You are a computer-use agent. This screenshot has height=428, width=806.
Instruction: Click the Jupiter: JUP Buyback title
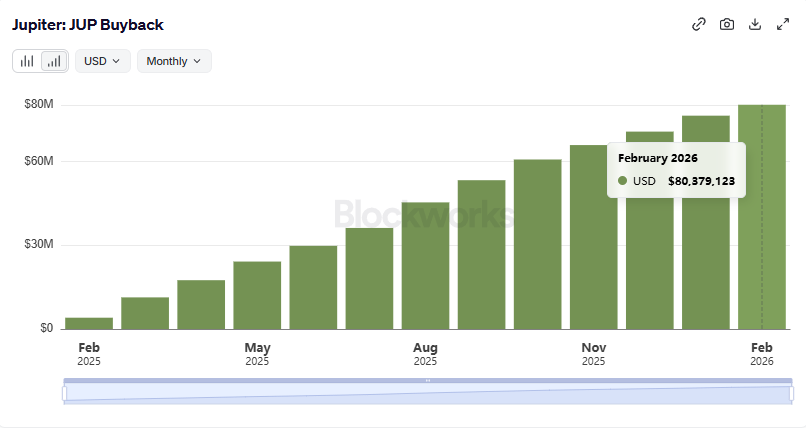pyautogui.click(x=88, y=25)
